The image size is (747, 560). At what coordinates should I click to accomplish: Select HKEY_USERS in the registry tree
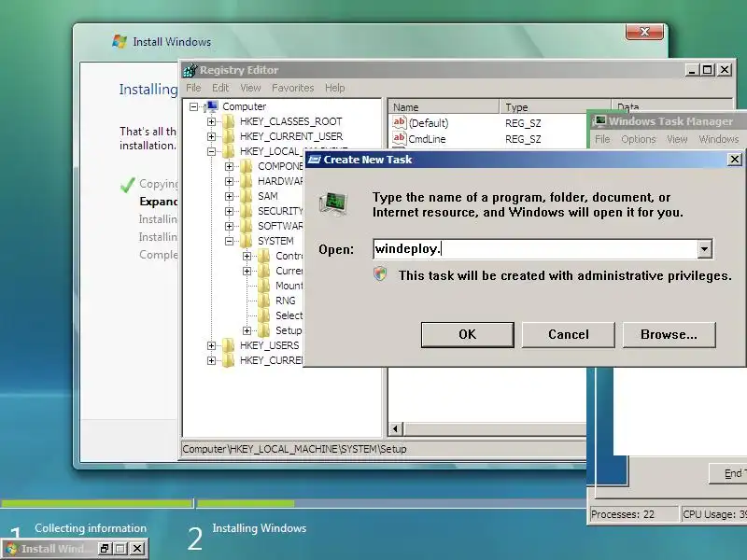(x=270, y=345)
